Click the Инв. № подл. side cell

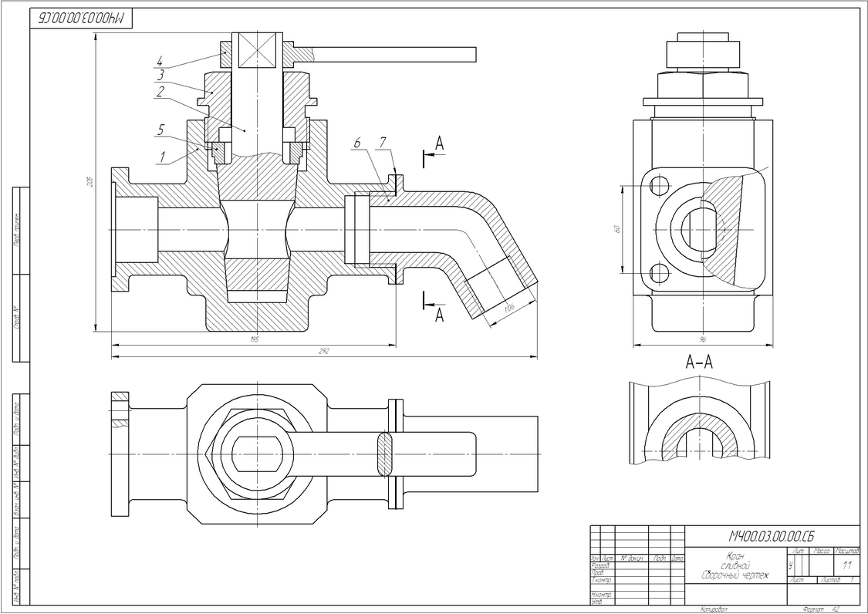pyautogui.click(x=17, y=586)
